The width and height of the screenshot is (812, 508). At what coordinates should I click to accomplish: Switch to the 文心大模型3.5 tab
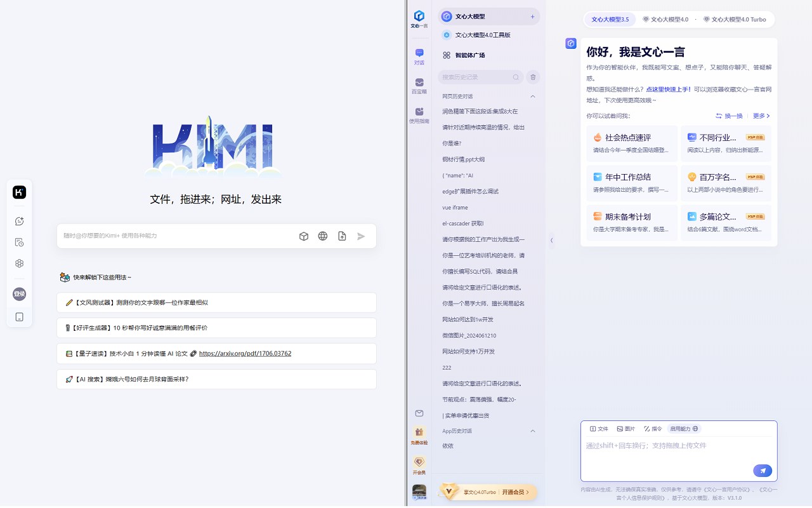[x=610, y=19]
